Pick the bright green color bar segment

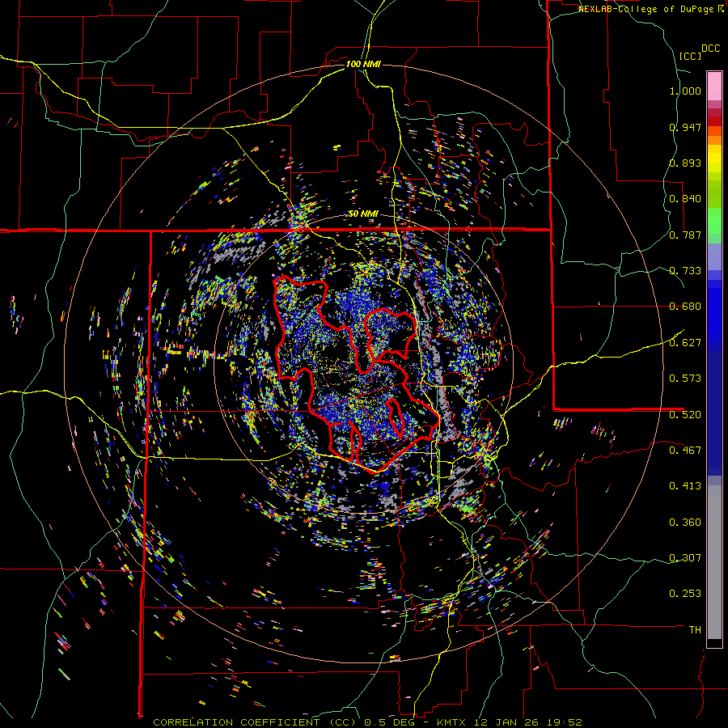714,221
